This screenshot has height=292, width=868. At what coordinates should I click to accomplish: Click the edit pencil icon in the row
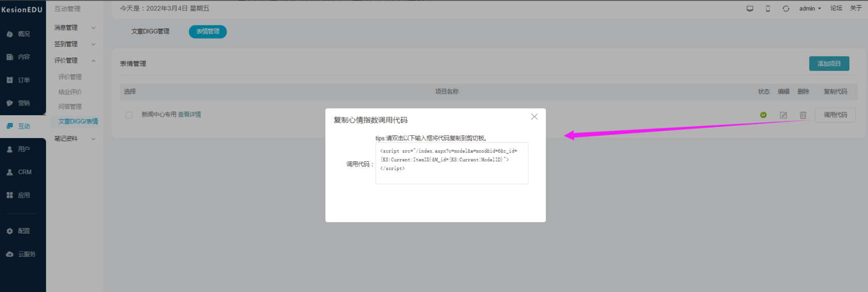click(783, 115)
